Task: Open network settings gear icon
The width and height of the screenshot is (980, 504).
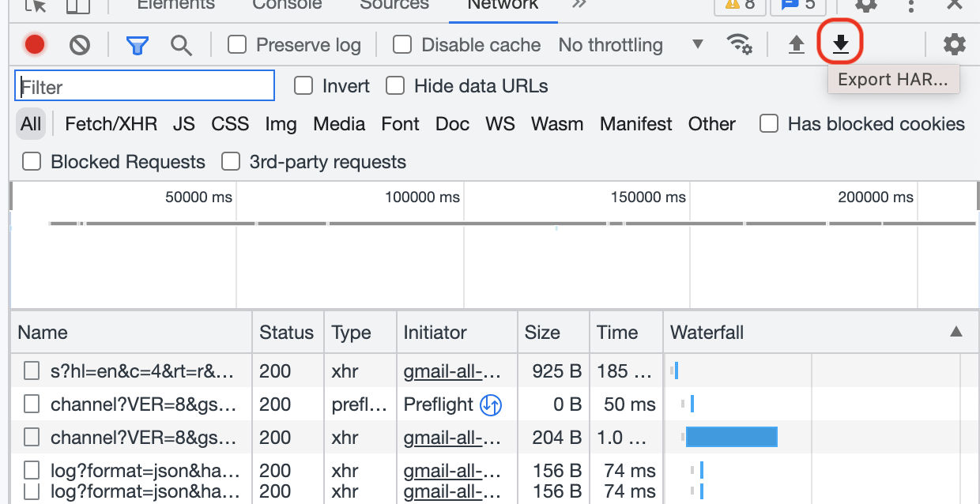Action: pyautogui.click(x=955, y=45)
